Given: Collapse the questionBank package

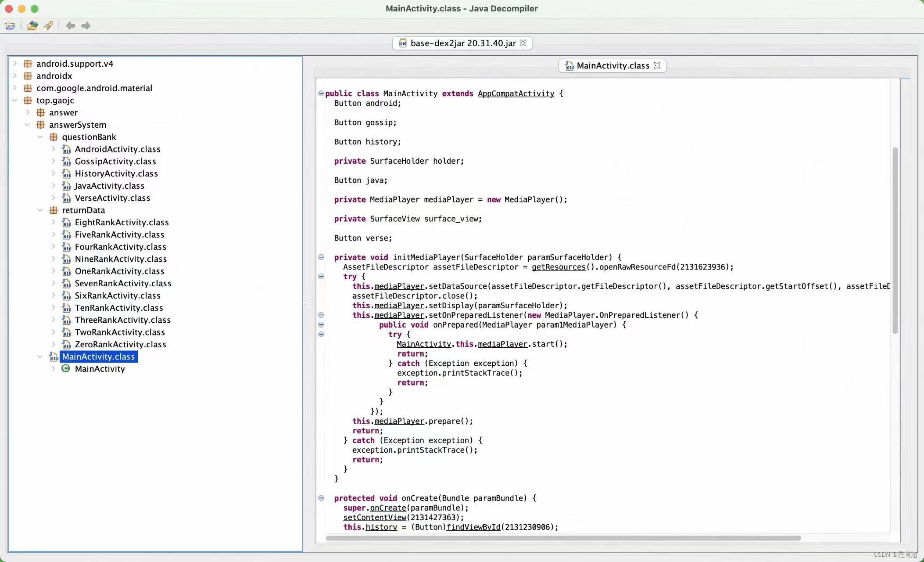Looking at the screenshot, I should tap(40, 137).
